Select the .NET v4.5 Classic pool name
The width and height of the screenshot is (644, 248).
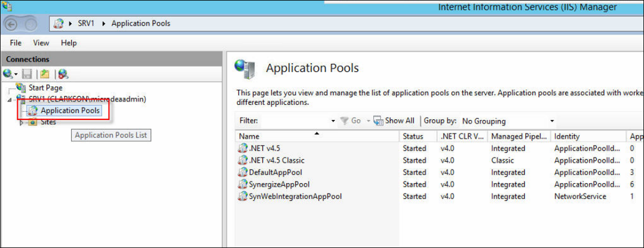(277, 161)
